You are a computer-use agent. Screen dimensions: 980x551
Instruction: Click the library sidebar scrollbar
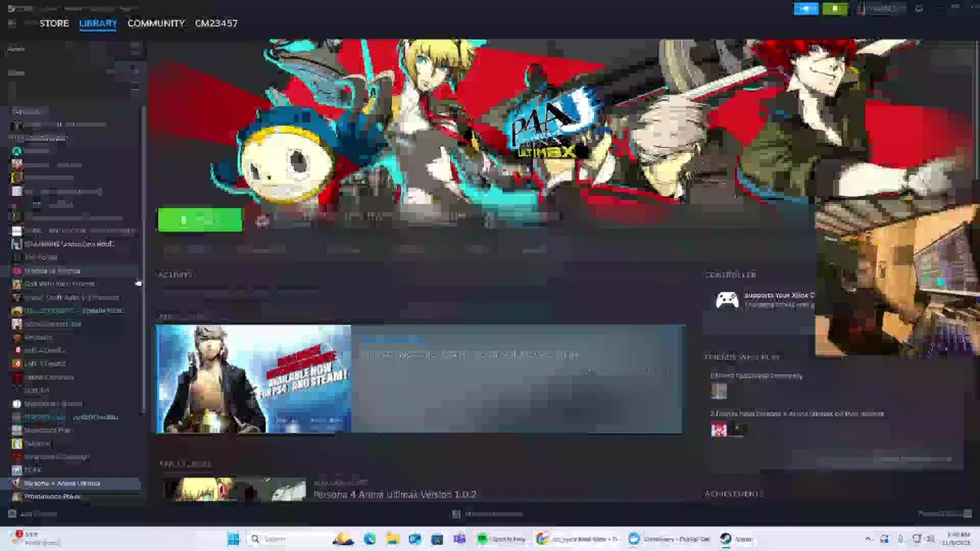[x=143, y=260]
